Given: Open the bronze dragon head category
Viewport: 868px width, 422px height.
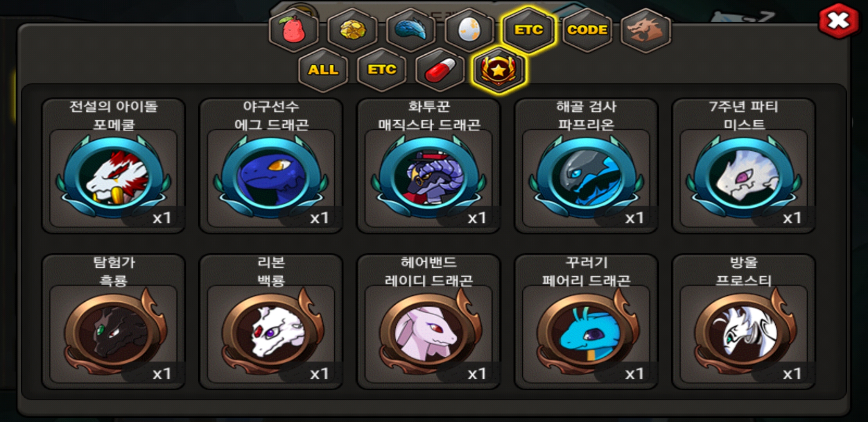Looking at the screenshot, I should (x=646, y=30).
